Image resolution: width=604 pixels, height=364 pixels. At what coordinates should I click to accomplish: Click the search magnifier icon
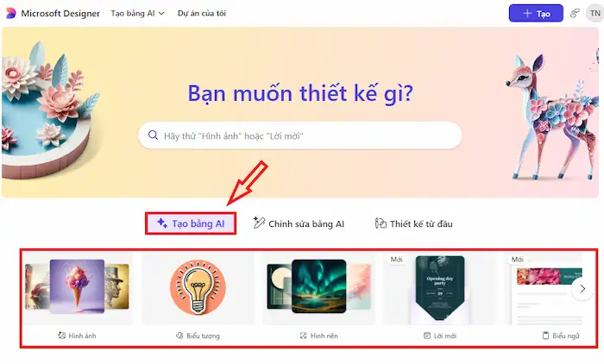(x=153, y=135)
